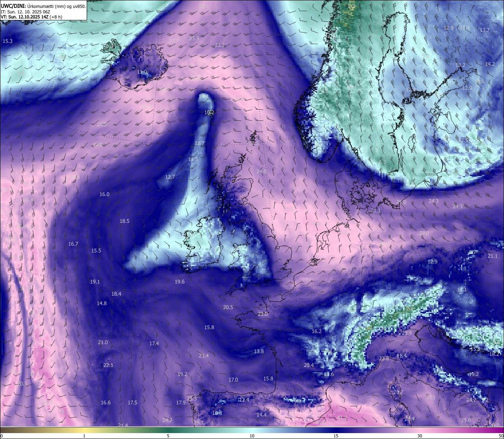Click the value 16.6 on the map
Viewport: 504px width, 439px height.
(106, 402)
